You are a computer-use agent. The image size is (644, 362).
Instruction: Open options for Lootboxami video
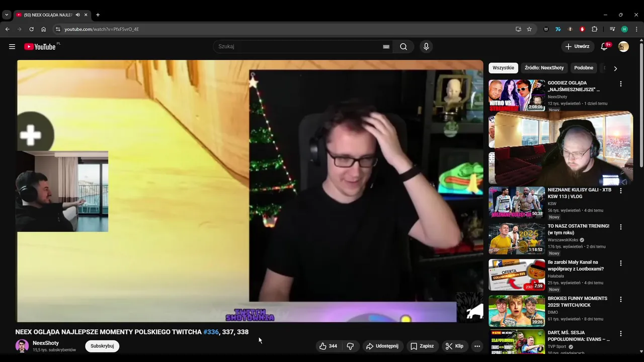click(x=620, y=263)
